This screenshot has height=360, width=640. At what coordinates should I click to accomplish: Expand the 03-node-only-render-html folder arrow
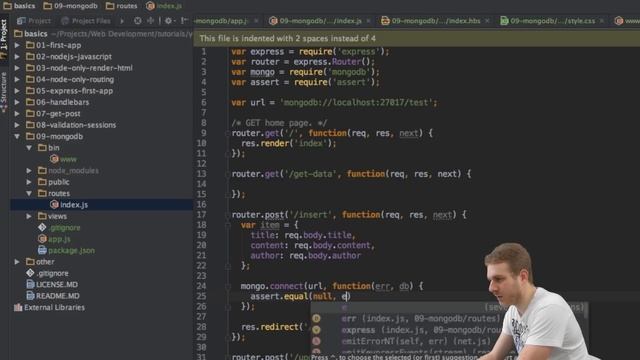[x=17, y=68]
